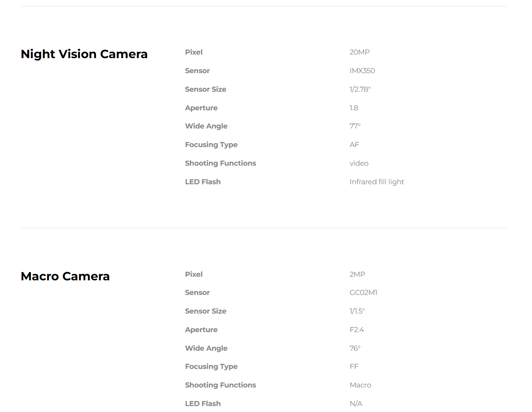This screenshot has width=532, height=412.
Task: Click the AF focusing type value
Action: 354,145
